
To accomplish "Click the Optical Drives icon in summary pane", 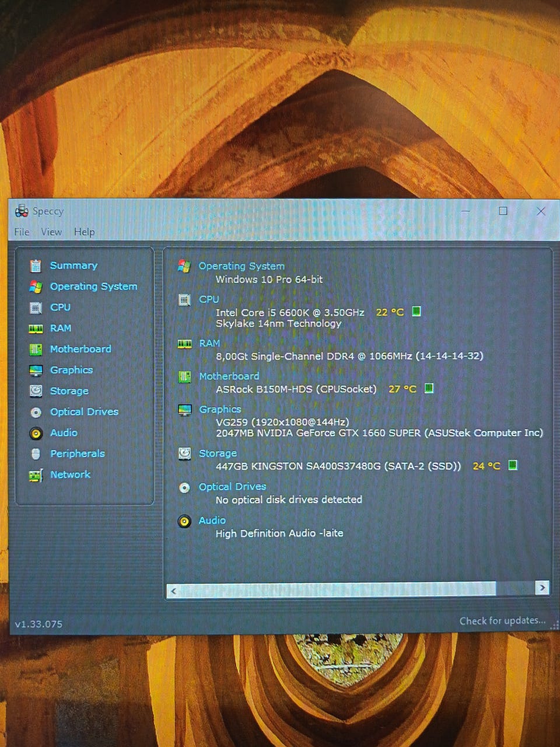I will (184, 487).
